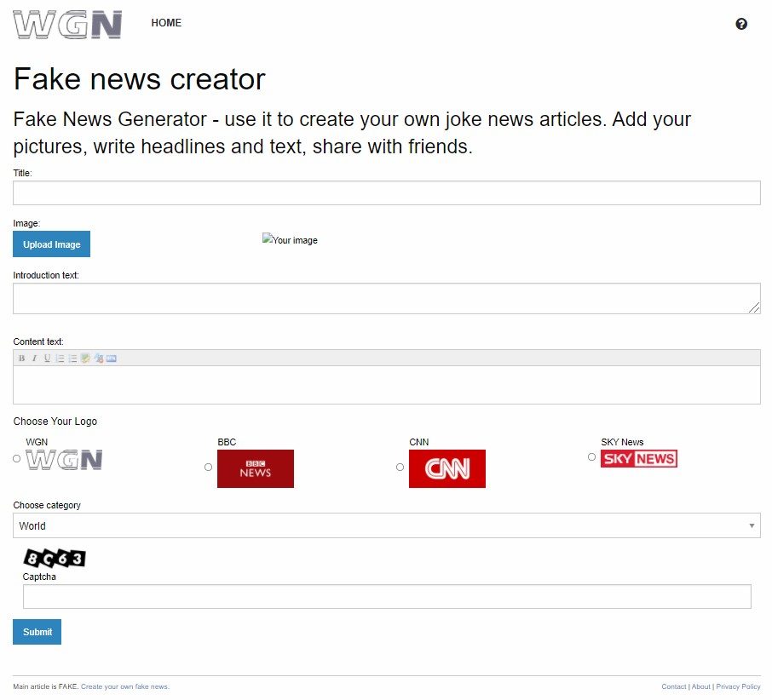772x700 pixels.
Task: Insert ordered list in content editor
Action: click(60, 359)
